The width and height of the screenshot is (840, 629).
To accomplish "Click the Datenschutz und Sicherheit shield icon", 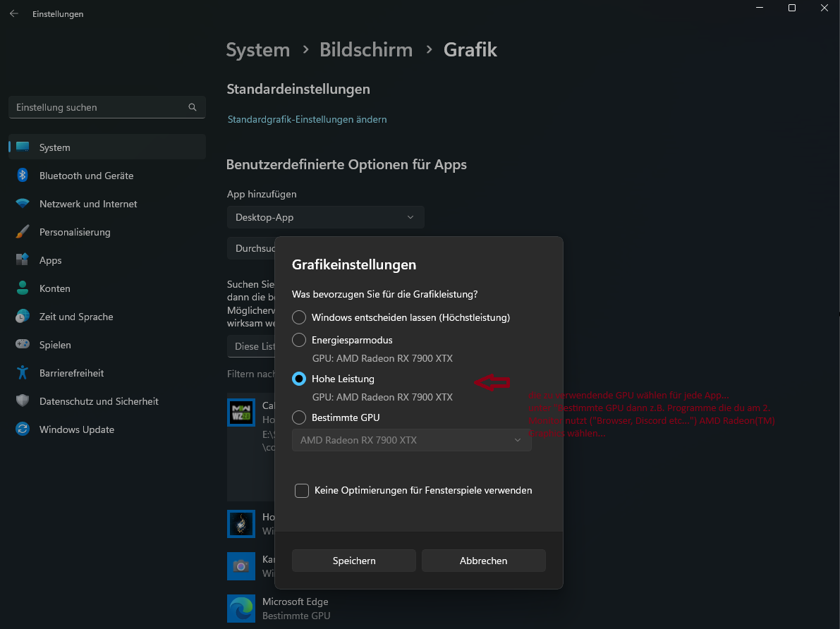I will point(23,401).
